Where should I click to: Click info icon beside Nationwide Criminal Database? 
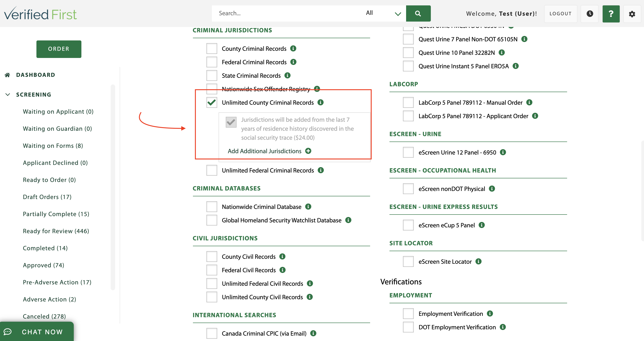pos(308,207)
